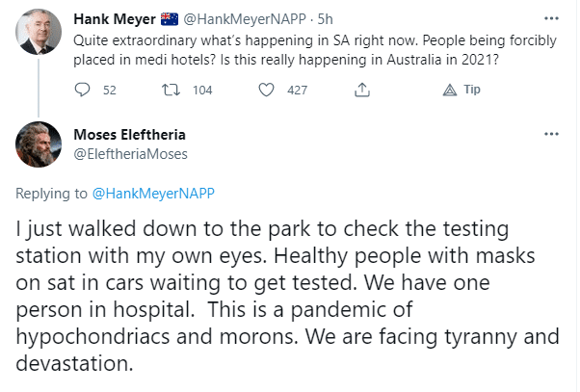Open Hank Meyer's profile picture
Screen dimensions: 580x392
tap(39, 32)
